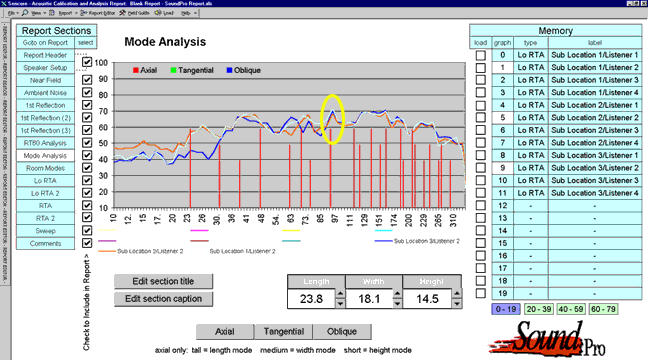The image size is (648, 360).
Task: Open the Report Editor toolbar item
Action: click(98, 13)
